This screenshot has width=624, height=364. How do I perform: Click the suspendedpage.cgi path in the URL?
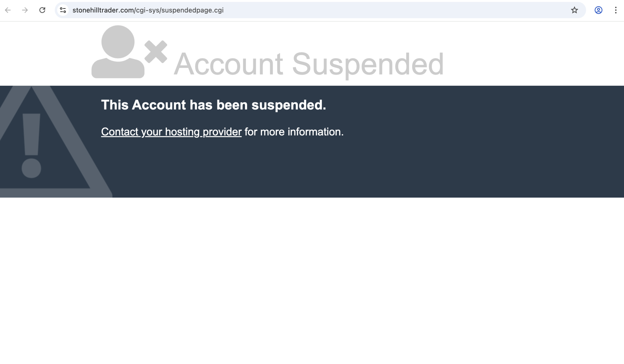(192, 10)
